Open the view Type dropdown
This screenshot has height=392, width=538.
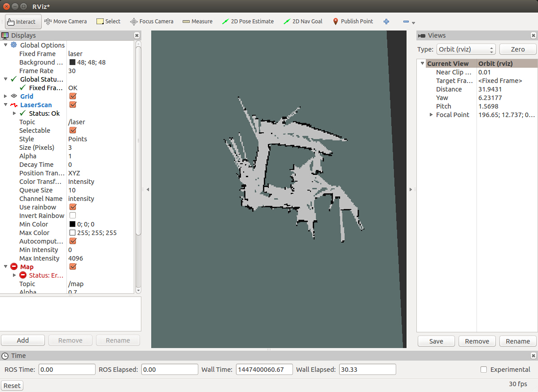pos(466,49)
